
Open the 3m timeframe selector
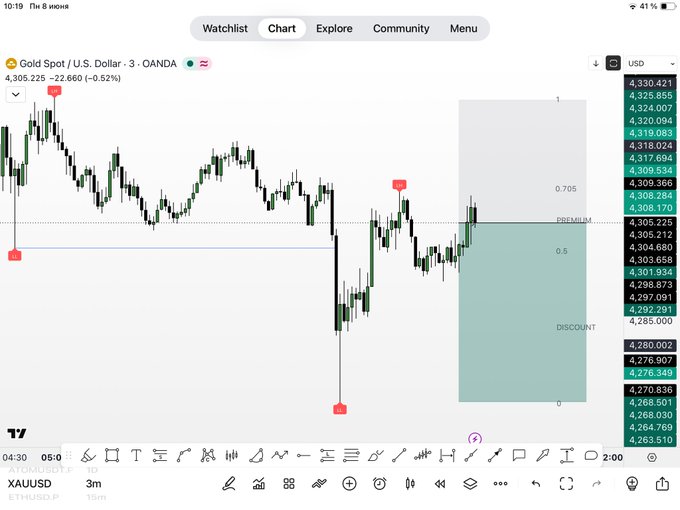(94, 484)
